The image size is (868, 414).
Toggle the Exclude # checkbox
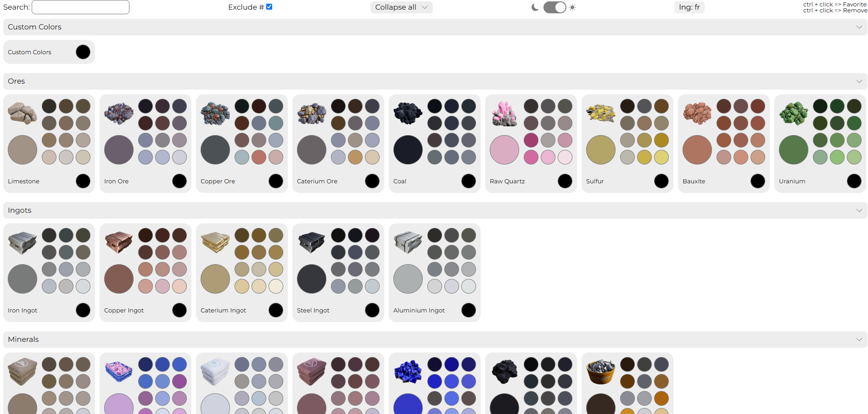pos(269,6)
